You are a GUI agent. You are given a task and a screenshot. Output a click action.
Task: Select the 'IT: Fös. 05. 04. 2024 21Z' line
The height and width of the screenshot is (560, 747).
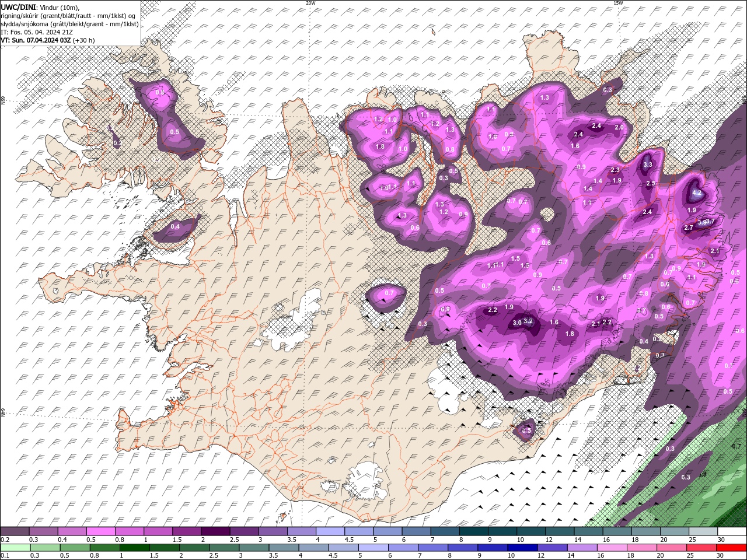35,32
